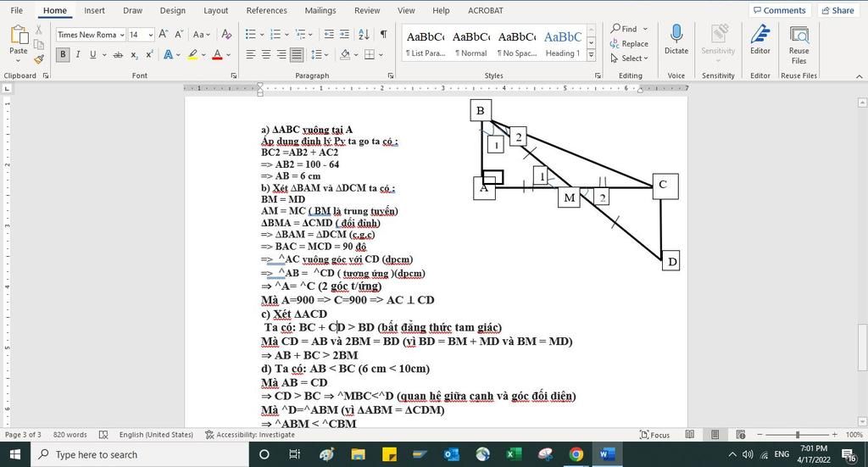This screenshot has width=868, height=467.
Task: Click the 820 words count
Action: pyautogui.click(x=70, y=435)
